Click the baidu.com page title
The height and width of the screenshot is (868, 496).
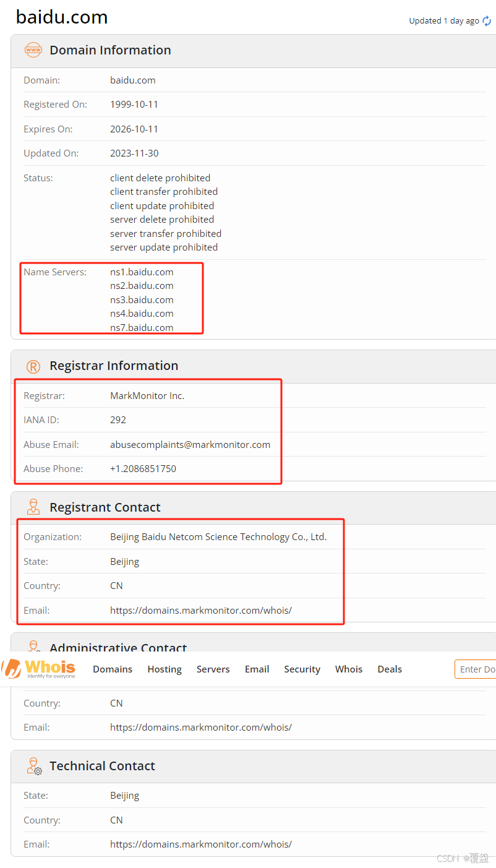(62, 17)
